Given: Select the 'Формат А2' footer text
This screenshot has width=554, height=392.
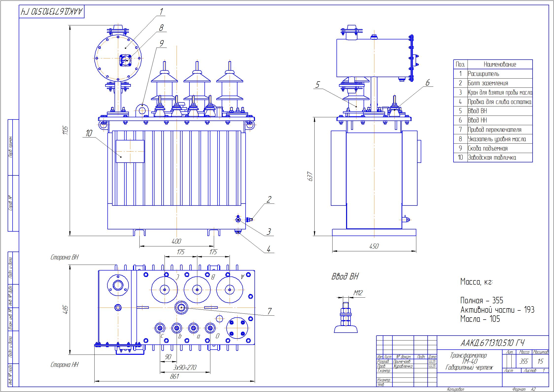Looking at the screenshot, I should (x=524, y=390).
